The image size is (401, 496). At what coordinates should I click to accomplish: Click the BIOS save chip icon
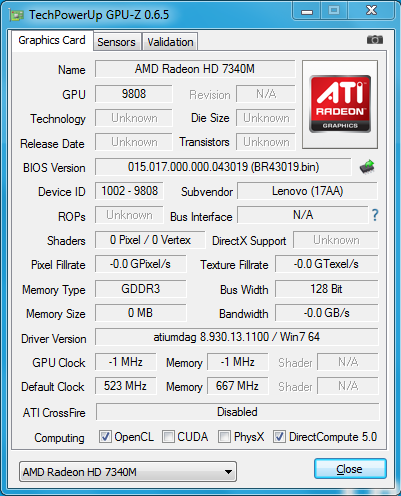(367, 166)
